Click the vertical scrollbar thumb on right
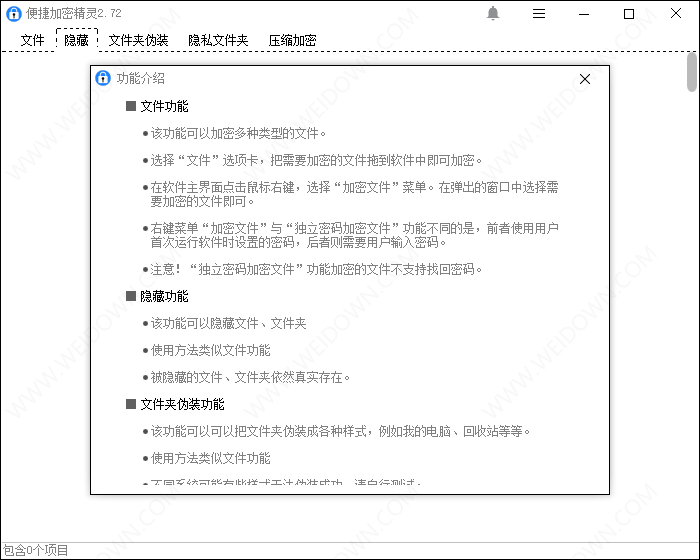The height and width of the screenshot is (560, 700). pos(692,72)
